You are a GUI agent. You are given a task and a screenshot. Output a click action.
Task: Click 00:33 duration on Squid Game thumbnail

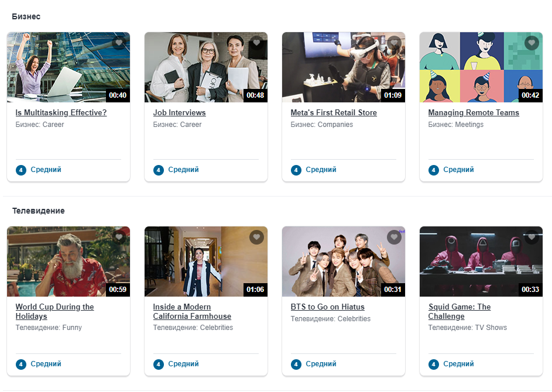(x=530, y=290)
